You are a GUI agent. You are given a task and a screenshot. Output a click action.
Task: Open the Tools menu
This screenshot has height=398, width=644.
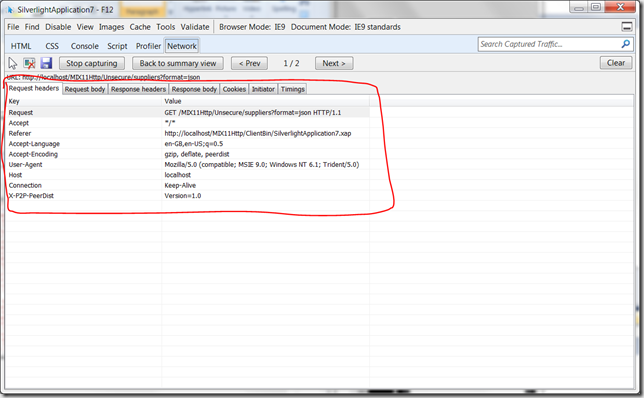click(166, 27)
